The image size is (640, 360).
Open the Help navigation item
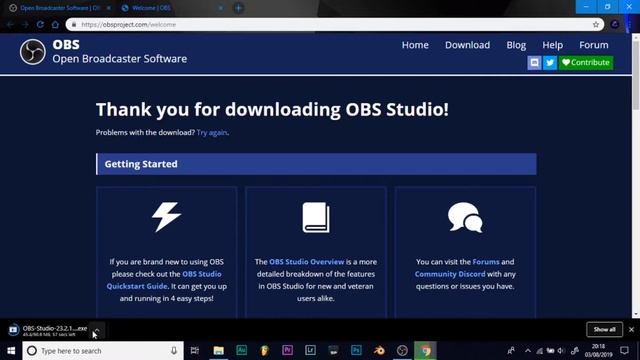(x=552, y=45)
